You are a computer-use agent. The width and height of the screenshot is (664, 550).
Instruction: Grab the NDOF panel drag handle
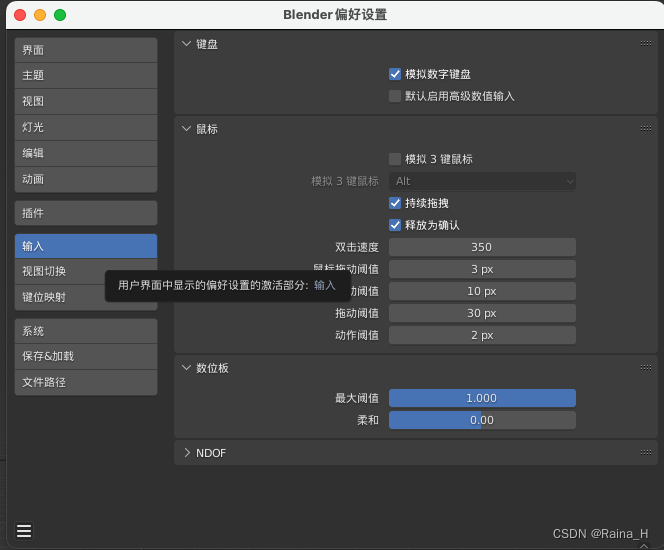tap(646, 453)
